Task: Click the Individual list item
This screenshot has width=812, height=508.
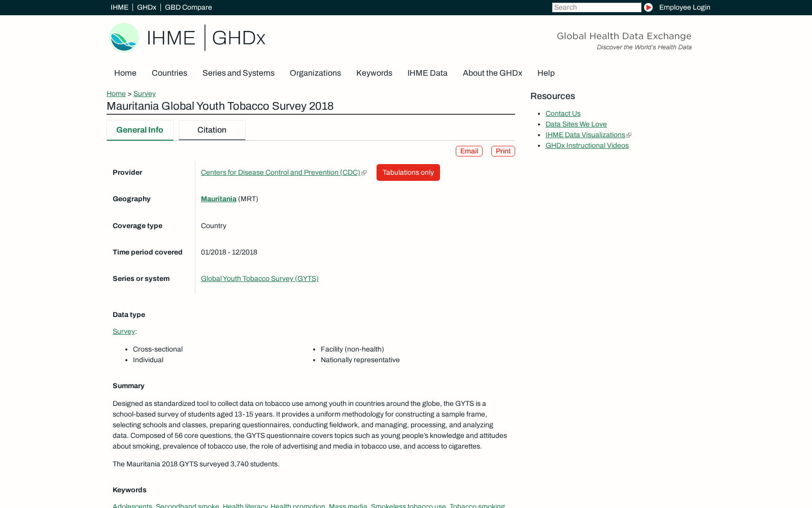Action: 148,360
